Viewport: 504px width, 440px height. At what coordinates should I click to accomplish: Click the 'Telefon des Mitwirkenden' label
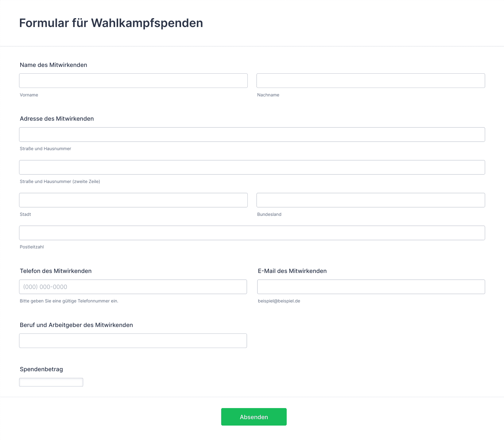(x=56, y=271)
